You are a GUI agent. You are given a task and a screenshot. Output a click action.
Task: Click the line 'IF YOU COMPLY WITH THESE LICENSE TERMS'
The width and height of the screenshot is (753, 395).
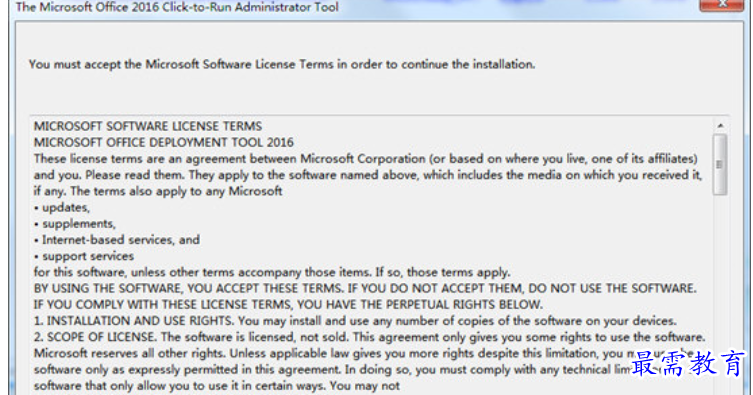pyautogui.click(x=162, y=305)
